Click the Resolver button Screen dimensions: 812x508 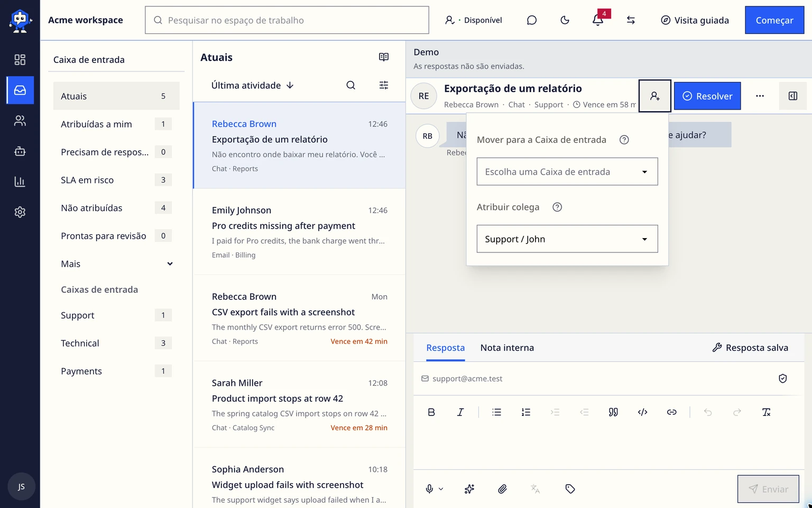707,96
